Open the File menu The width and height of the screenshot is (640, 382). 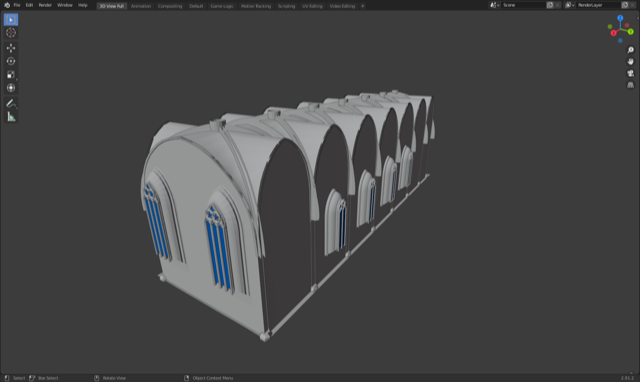pyautogui.click(x=17, y=5)
